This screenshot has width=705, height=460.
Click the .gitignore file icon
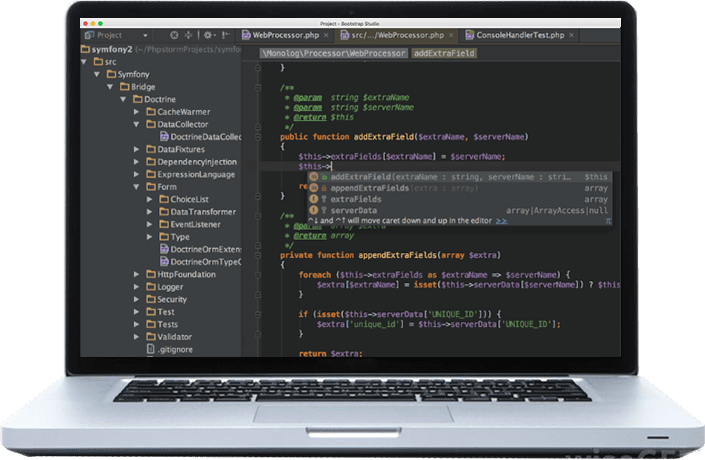(x=151, y=350)
